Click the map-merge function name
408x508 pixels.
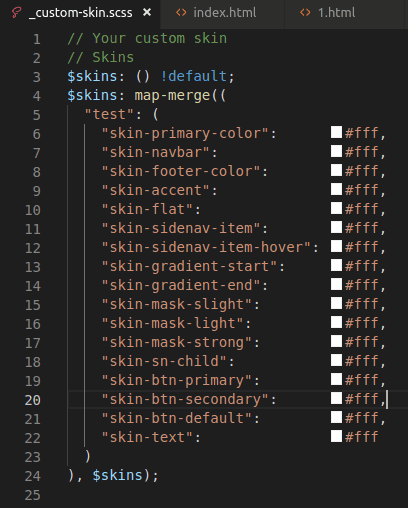[172, 96]
